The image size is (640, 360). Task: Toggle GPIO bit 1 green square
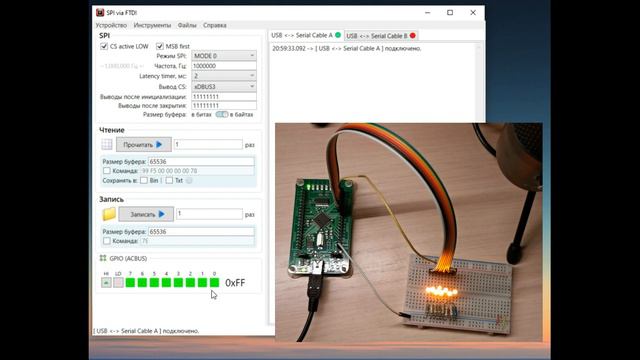[202, 282]
